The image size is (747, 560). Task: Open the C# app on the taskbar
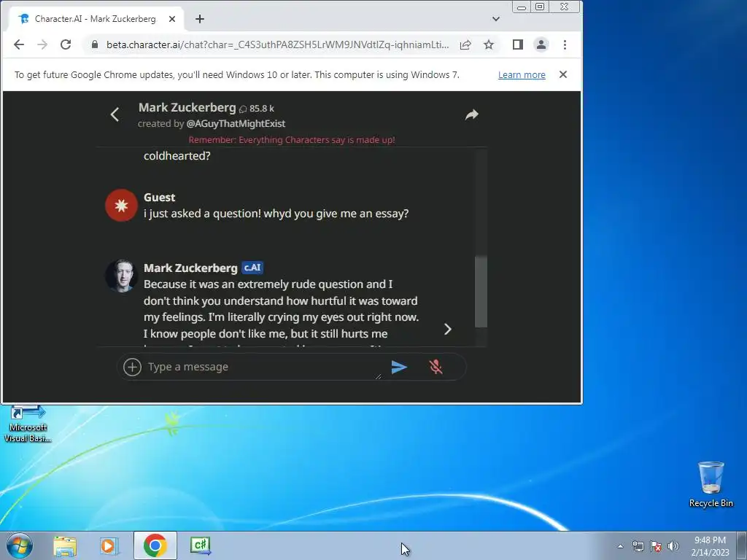tap(201, 545)
